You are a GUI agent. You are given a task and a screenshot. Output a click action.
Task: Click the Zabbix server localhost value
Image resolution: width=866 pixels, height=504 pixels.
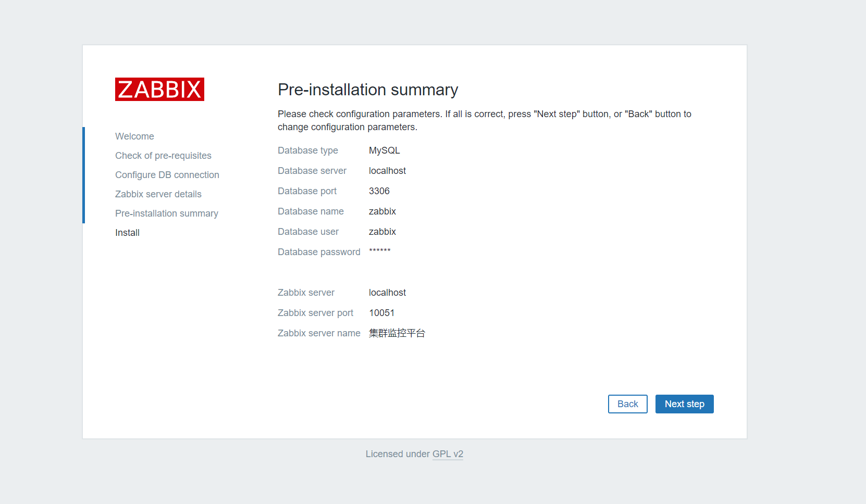pos(387,293)
